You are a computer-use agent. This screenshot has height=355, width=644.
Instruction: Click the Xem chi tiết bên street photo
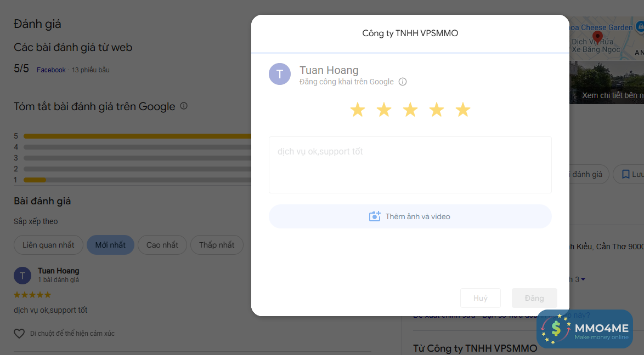click(607, 82)
